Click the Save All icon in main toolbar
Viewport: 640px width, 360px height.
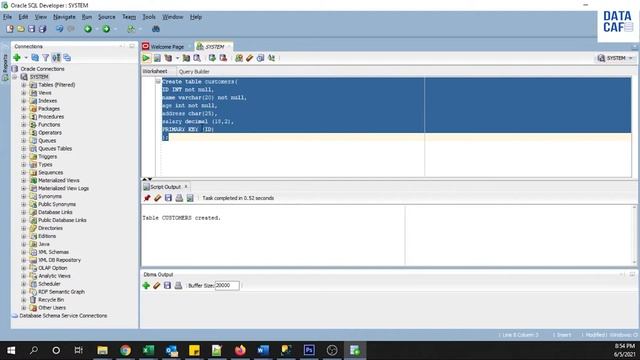click(x=42, y=29)
